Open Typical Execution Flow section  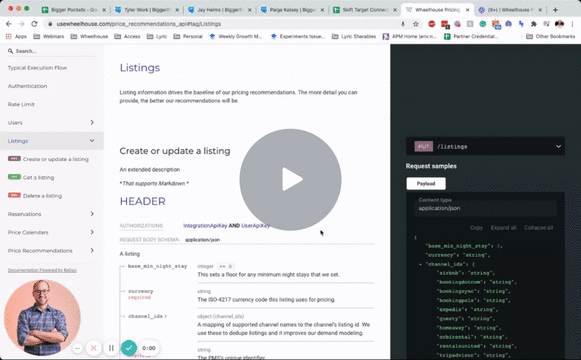click(37, 68)
